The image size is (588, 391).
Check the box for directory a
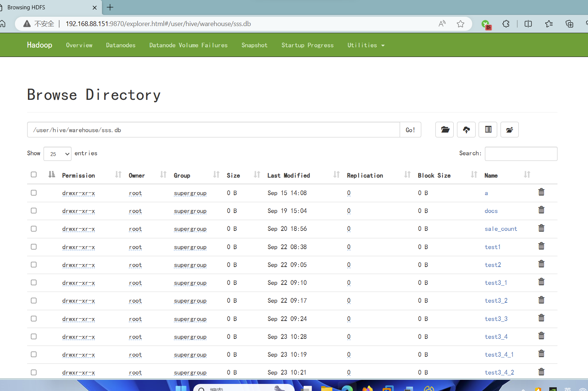pyautogui.click(x=34, y=193)
